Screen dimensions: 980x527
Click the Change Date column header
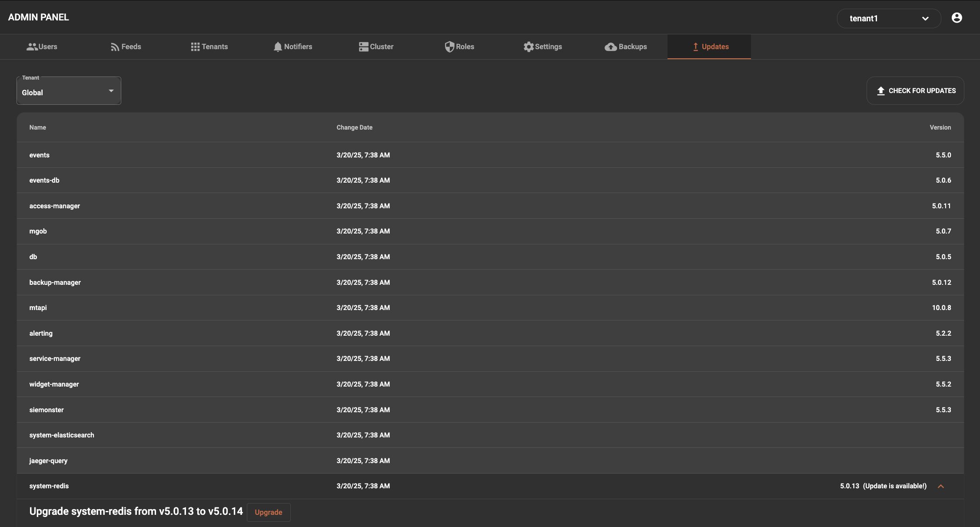(x=354, y=127)
